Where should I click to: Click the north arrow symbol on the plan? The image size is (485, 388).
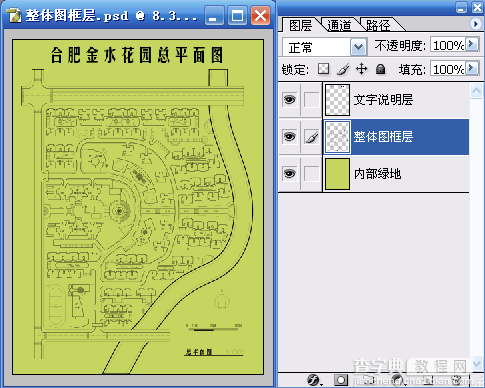pos(221,299)
